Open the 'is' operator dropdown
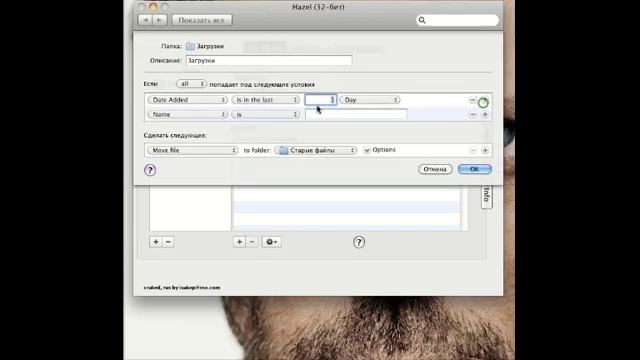Viewport: 640px width, 360px height. point(266,114)
